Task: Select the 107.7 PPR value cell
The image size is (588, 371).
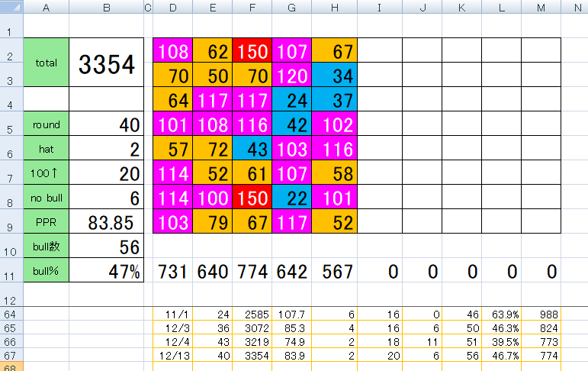Action: [292, 314]
